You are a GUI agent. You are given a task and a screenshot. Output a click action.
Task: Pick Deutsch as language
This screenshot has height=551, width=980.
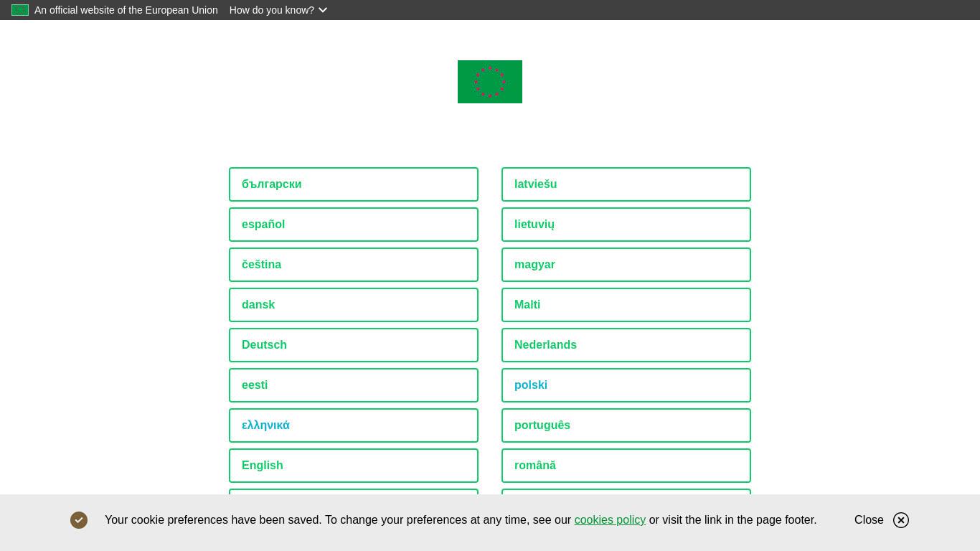tap(354, 345)
